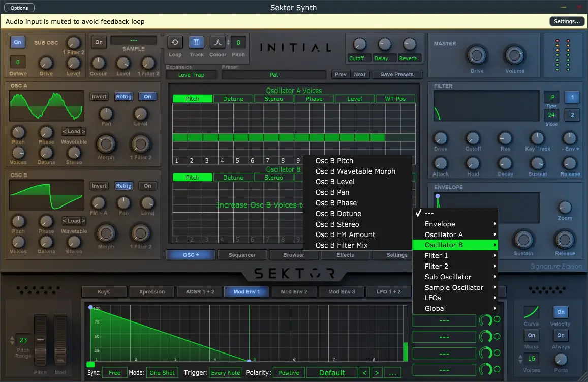Click the Colour curve icon
Viewport: 588px width, 382px height.
pyautogui.click(x=218, y=43)
